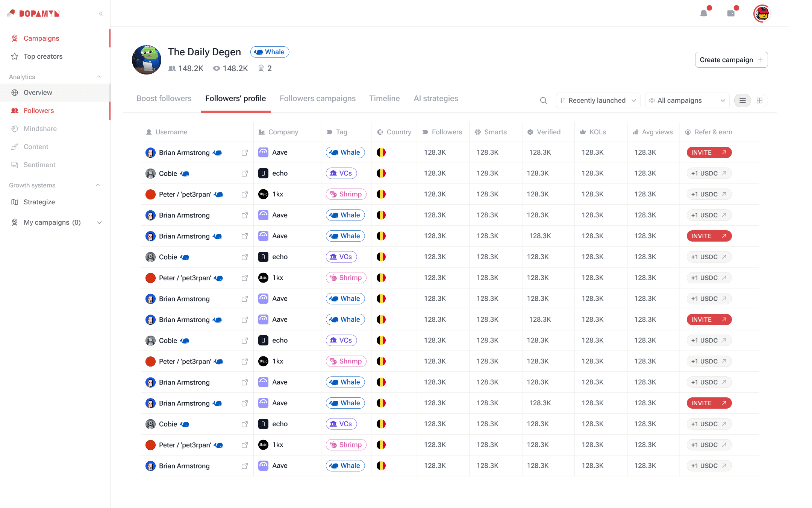Collapse the Growth systems section
This screenshot has height=508, width=812.
point(98,185)
